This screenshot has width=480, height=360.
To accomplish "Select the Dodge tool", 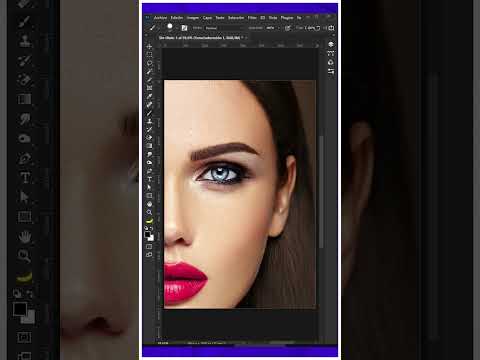I will tap(149, 163).
